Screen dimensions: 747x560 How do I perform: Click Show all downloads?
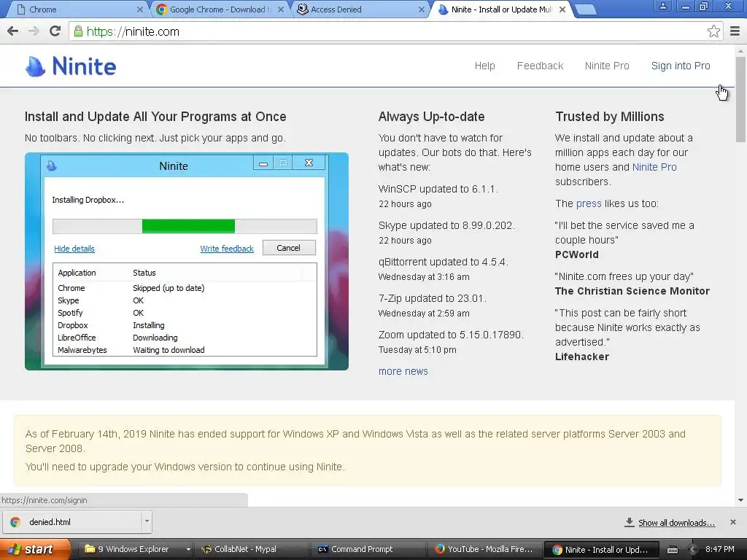676,523
